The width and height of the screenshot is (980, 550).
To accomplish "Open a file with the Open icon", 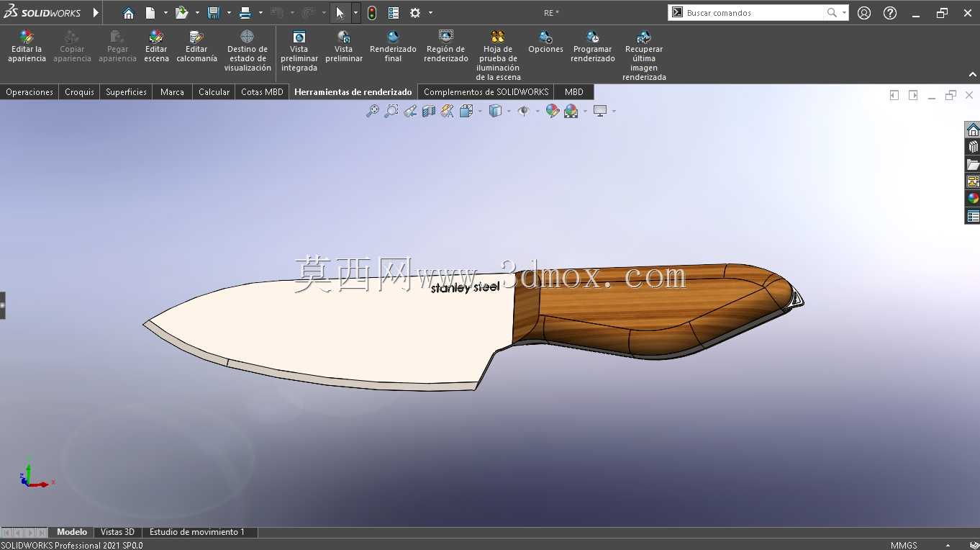I will pyautogui.click(x=181, y=13).
